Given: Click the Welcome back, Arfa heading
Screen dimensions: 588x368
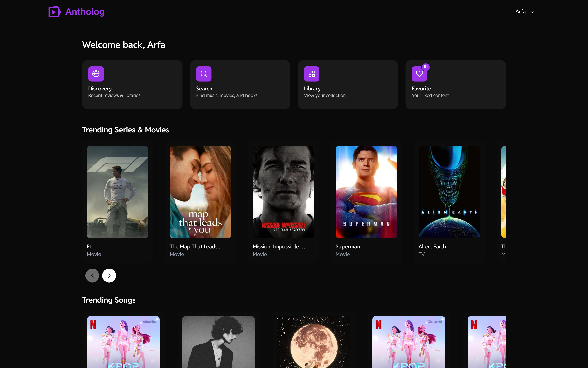Looking at the screenshot, I should pos(124,45).
